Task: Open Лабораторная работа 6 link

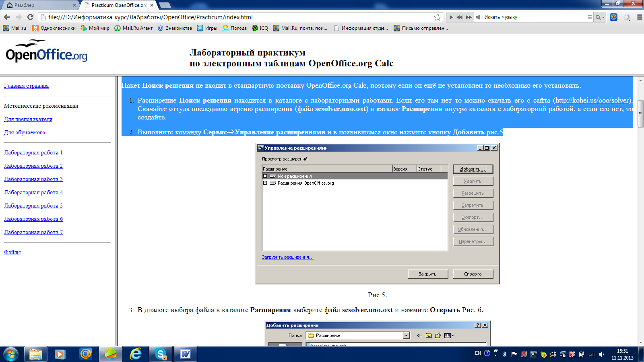Action: [33, 219]
